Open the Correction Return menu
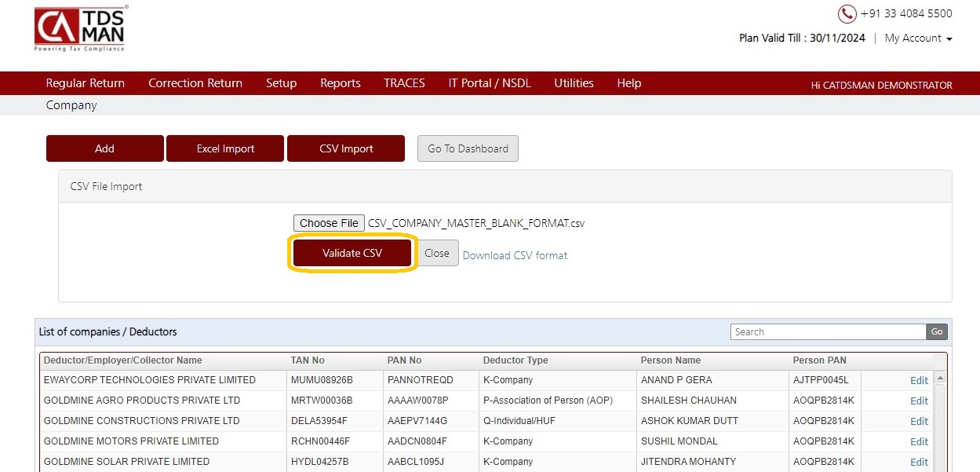The width and height of the screenshot is (980, 472). [x=195, y=83]
